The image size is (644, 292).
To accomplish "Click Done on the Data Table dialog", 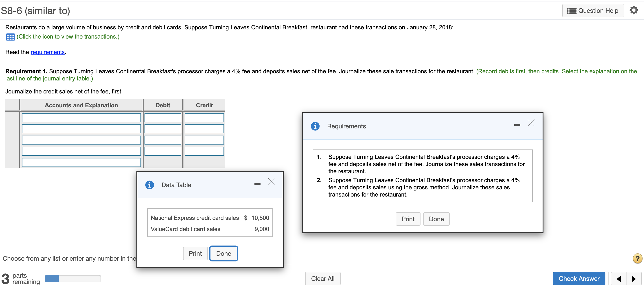I will point(223,253).
